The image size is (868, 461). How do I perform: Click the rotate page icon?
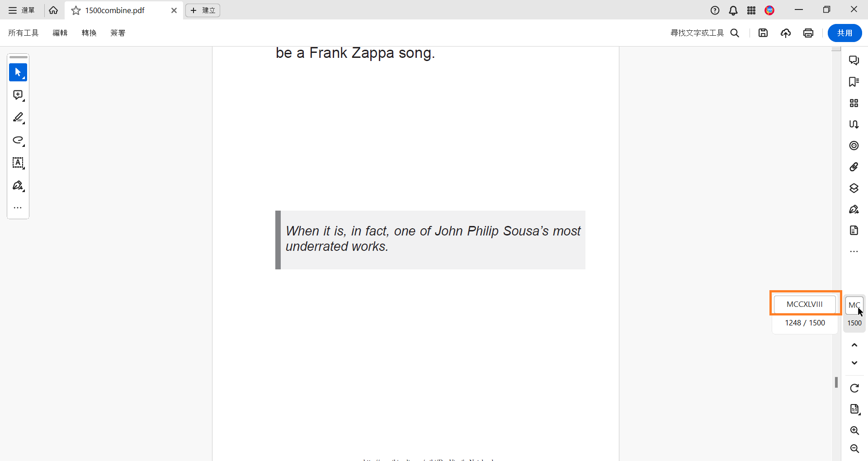point(854,388)
